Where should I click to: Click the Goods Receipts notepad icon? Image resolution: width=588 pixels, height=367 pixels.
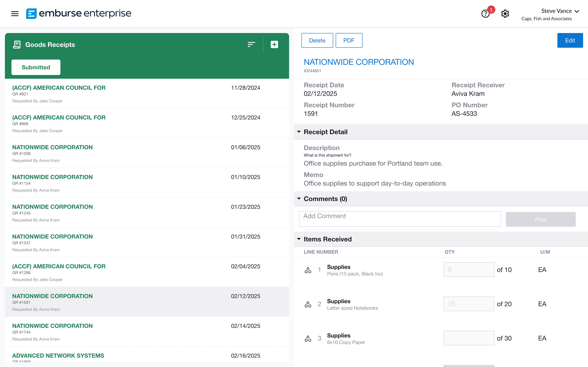click(x=17, y=44)
